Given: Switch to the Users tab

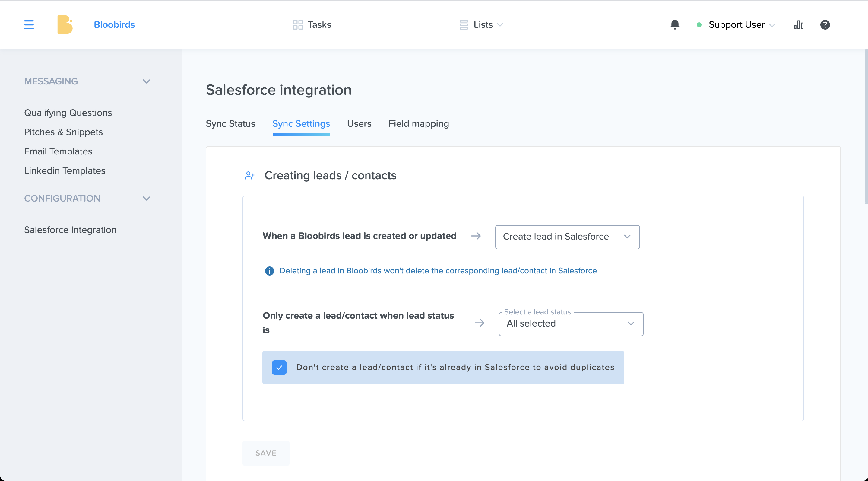Looking at the screenshot, I should pyautogui.click(x=359, y=123).
